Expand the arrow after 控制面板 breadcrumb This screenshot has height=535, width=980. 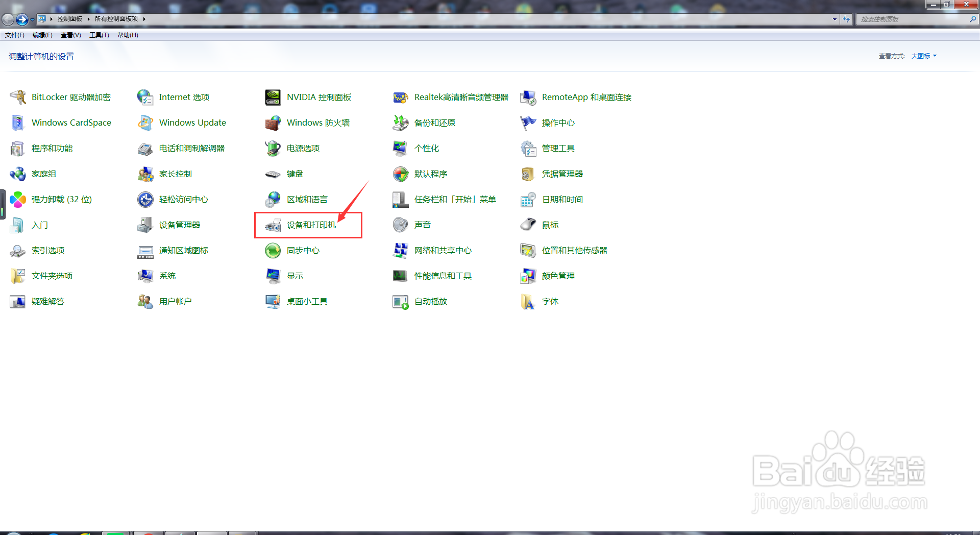pyautogui.click(x=88, y=19)
